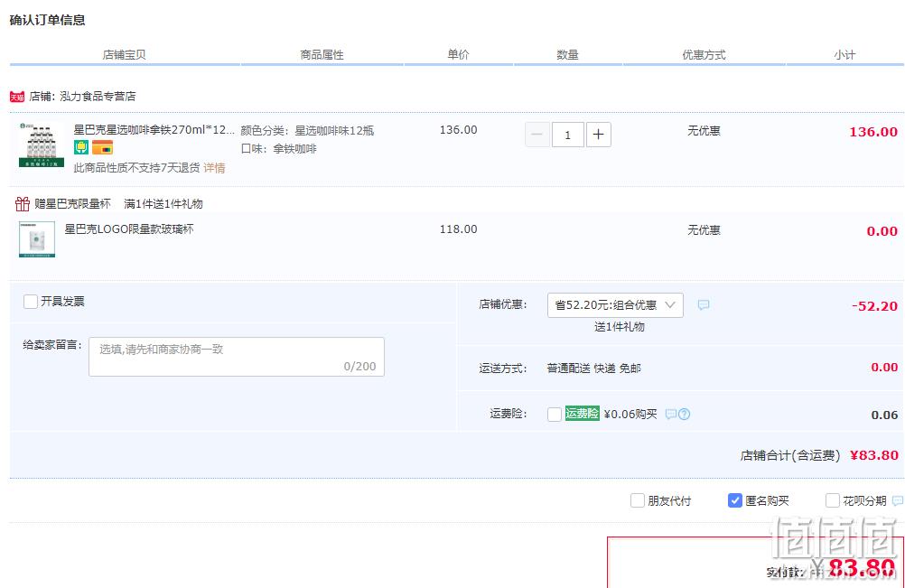
Task: Click the comment icon after 花呗分期
Action: tap(898, 500)
